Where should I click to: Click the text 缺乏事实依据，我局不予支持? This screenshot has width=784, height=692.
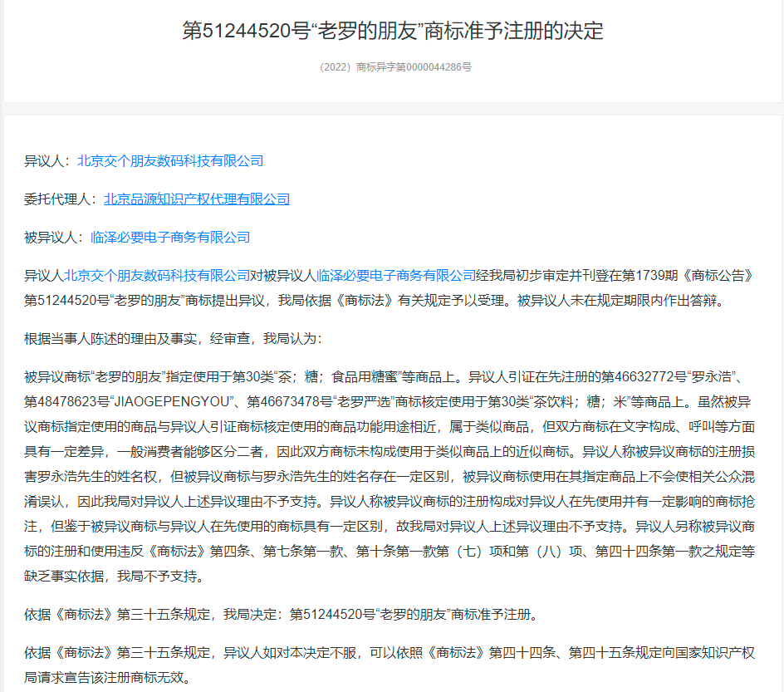113,577
